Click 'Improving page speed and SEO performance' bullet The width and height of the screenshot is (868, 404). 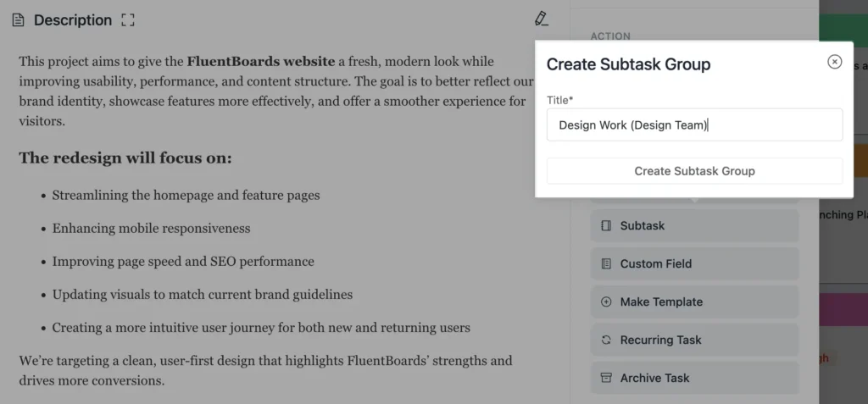[183, 261]
